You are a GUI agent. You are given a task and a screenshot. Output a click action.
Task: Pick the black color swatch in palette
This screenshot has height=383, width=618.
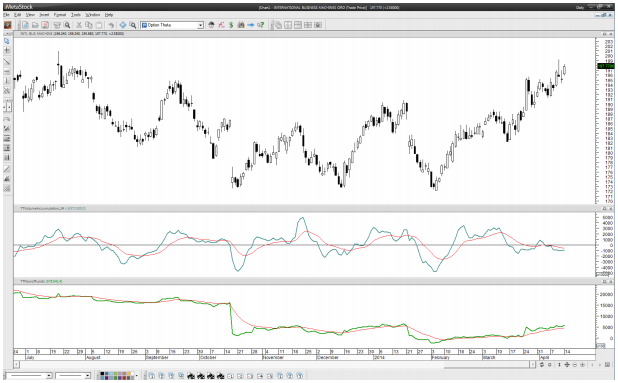pos(102,374)
